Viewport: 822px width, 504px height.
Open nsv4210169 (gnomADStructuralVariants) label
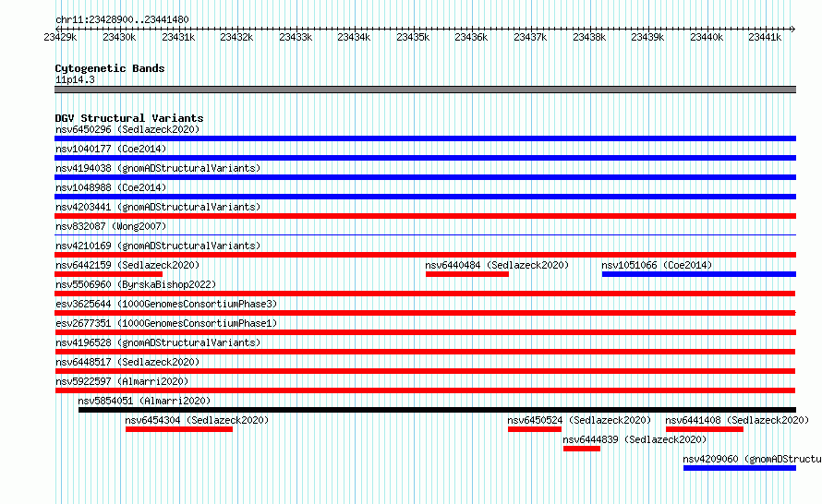point(158,246)
